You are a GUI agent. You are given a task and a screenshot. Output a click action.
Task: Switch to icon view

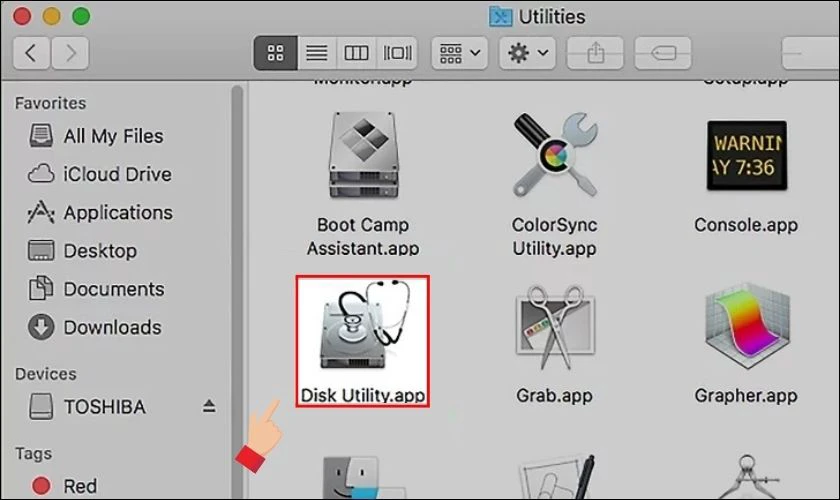(x=275, y=53)
